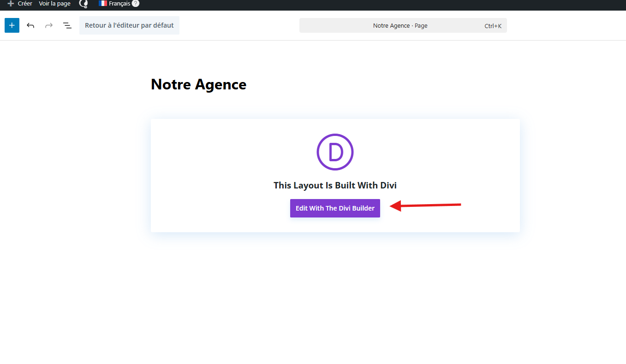Image resolution: width=626 pixels, height=364 pixels.
Task: Open the document overview list icon
Action: 67,25
